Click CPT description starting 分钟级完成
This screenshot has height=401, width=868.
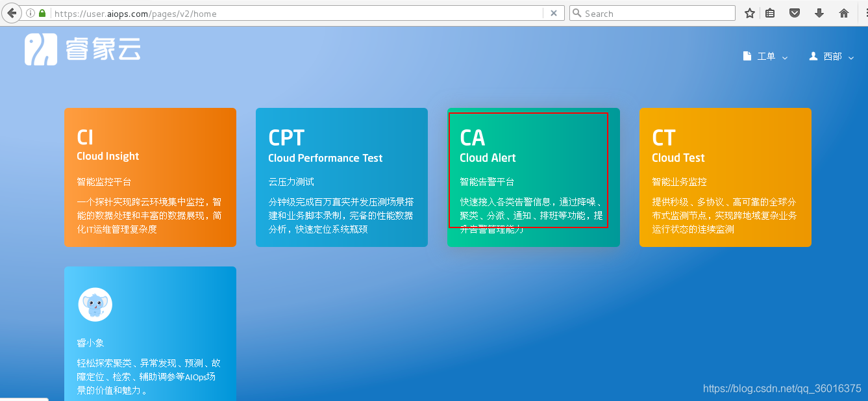click(x=341, y=215)
